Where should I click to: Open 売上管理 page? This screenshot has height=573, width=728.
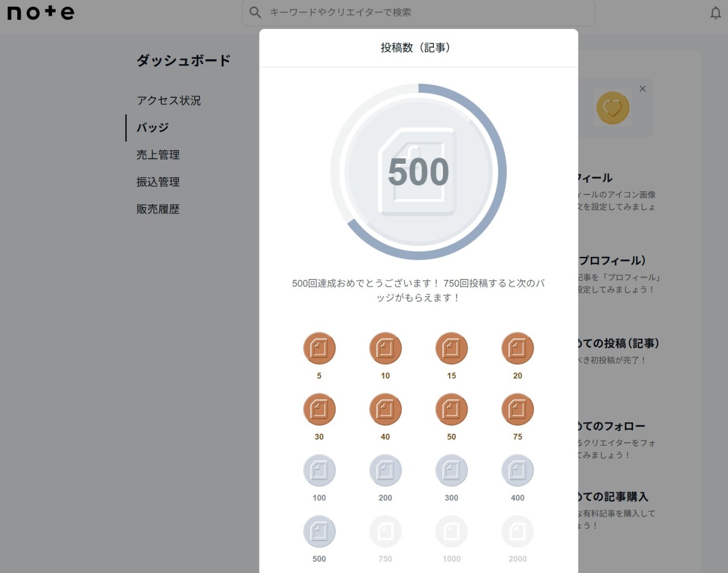pyautogui.click(x=158, y=155)
